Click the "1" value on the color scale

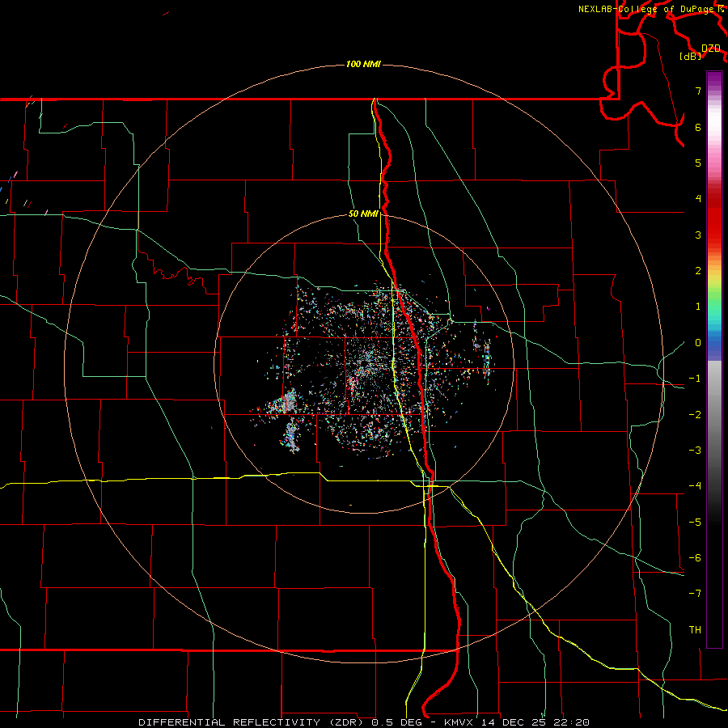coord(698,307)
